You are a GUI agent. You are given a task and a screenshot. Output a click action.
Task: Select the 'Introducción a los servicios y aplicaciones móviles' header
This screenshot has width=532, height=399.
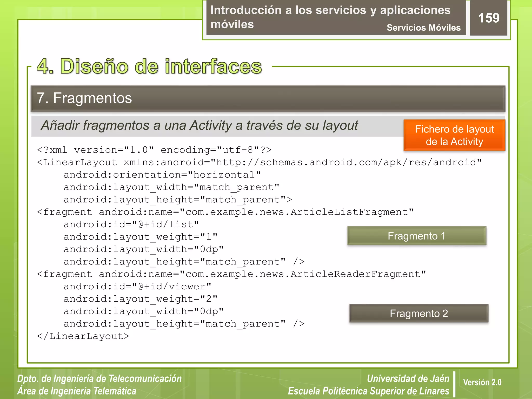(330, 17)
